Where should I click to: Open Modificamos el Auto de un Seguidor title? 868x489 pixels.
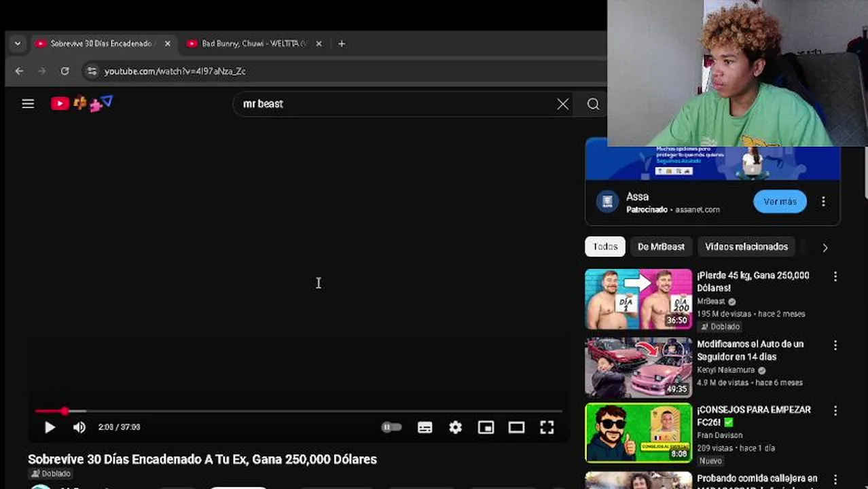coord(750,350)
